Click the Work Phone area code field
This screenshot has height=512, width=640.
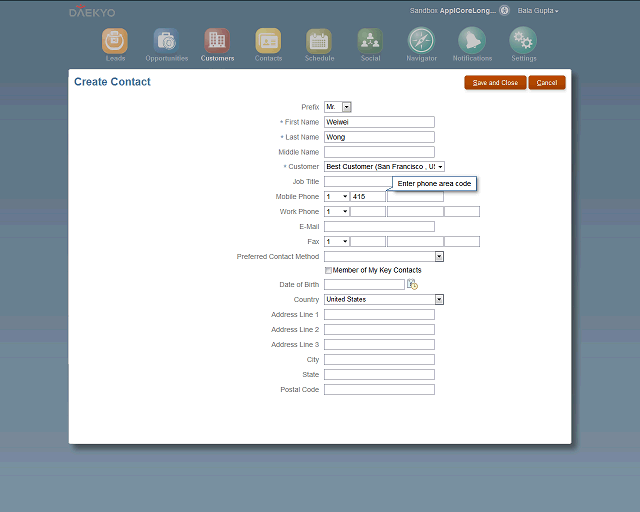tap(368, 211)
